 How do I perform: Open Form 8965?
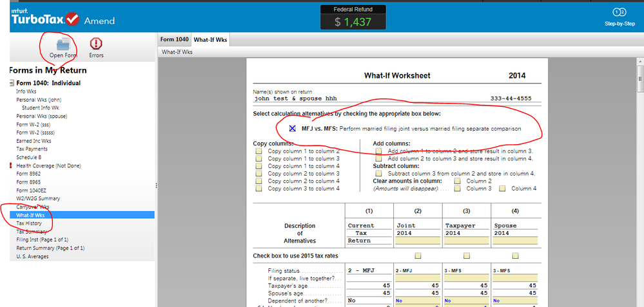[x=28, y=182]
